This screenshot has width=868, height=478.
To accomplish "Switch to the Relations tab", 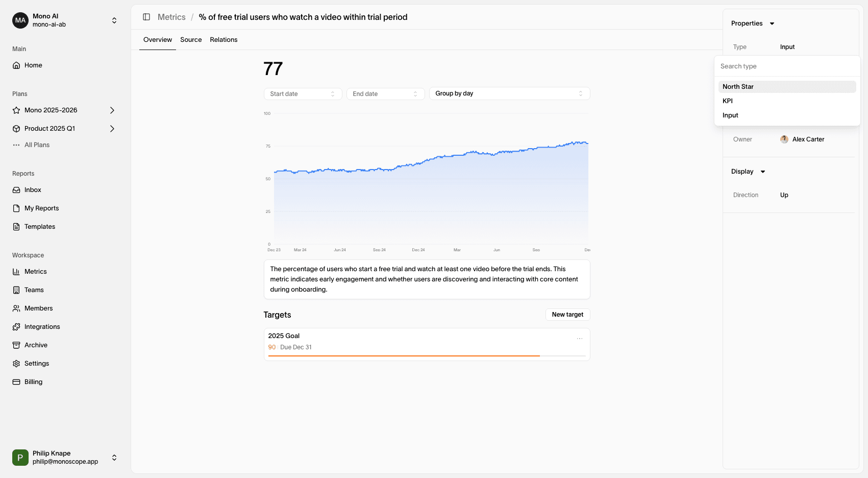I will click(224, 40).
